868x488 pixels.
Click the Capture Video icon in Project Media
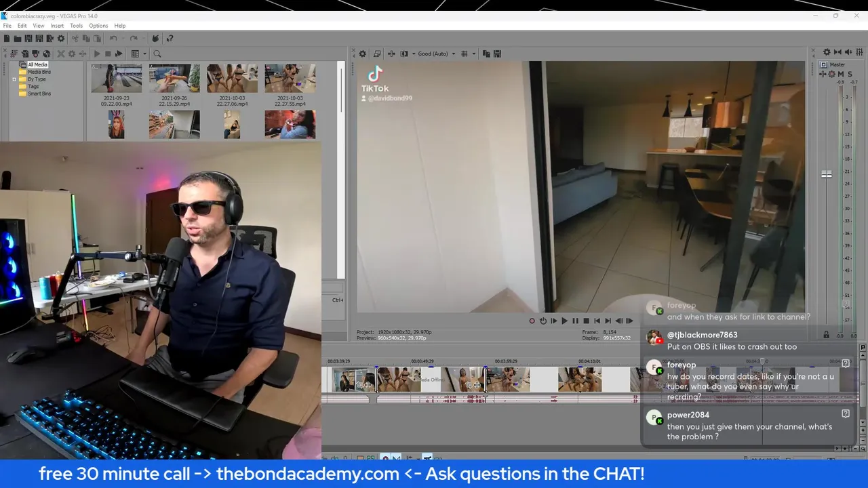(35, 54)
